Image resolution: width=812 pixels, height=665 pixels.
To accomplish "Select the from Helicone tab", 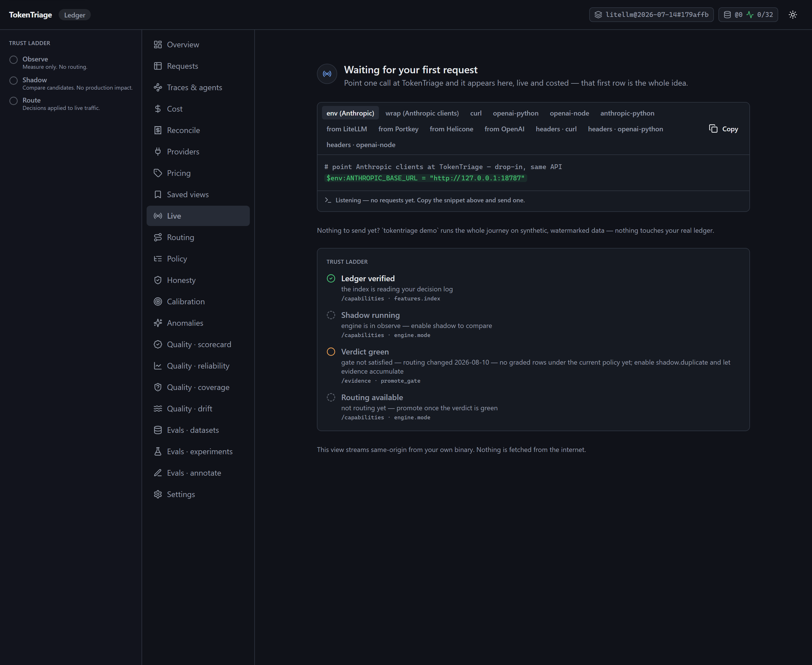I will 451,129.
